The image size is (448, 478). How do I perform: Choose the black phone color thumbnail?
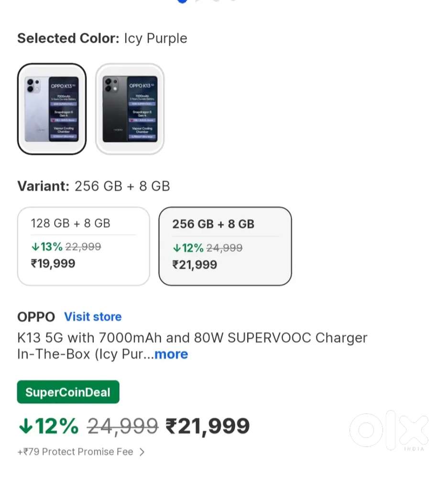(130, 109)
